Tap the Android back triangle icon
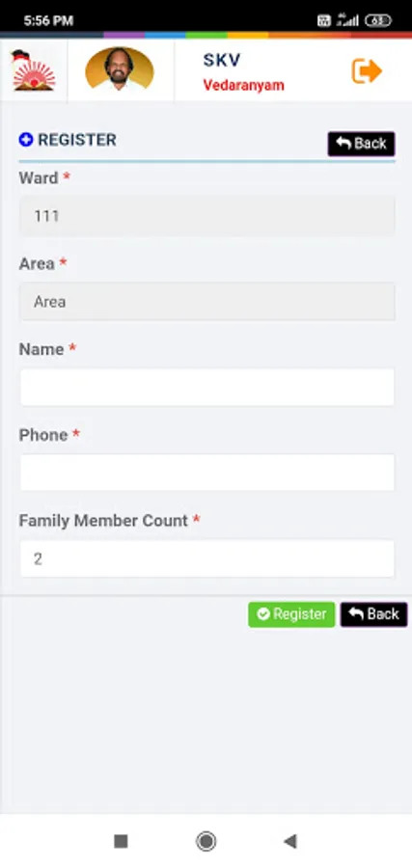This screenshot has height=868, width=412. [x=290, y=841]
